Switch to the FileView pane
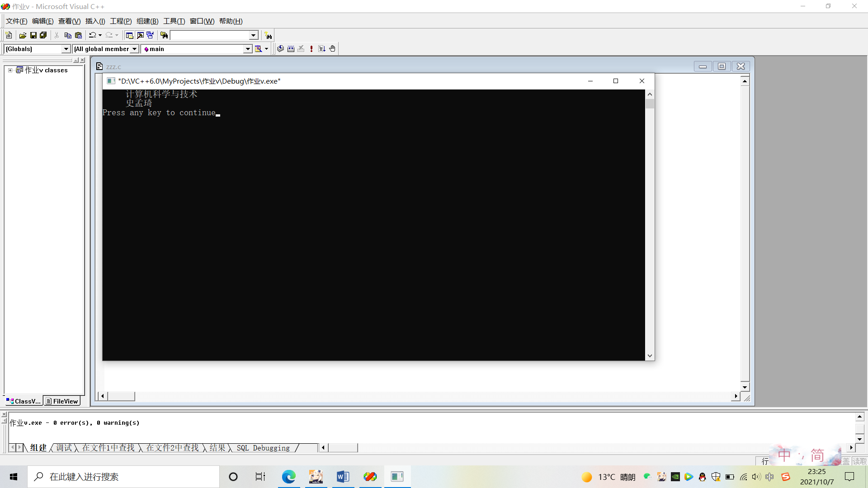This screenshot has height=488, width=868. click(62, 401)
